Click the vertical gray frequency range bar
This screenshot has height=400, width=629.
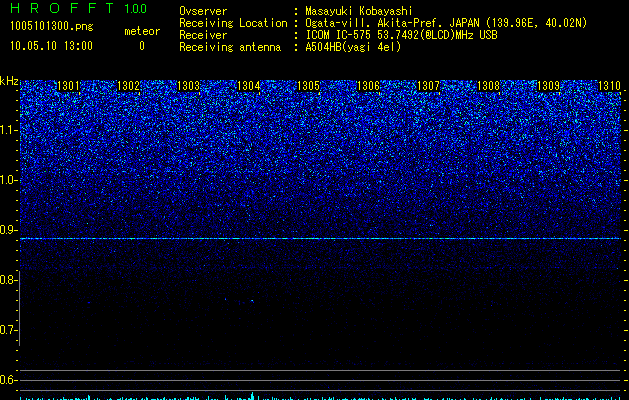pos(20,308)
